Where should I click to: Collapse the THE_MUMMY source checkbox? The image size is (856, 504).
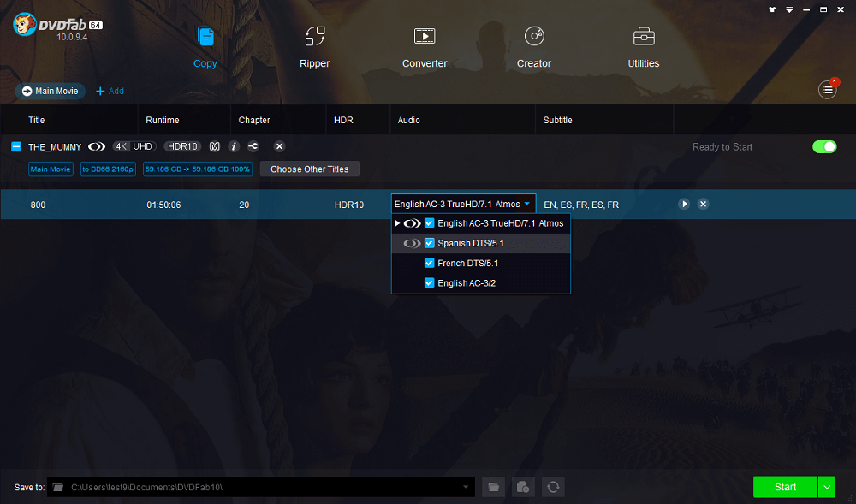pos(16,146)
